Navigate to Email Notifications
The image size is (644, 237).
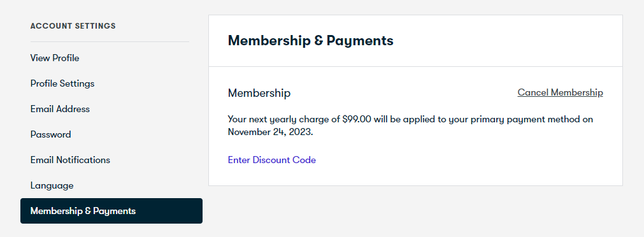70,160
